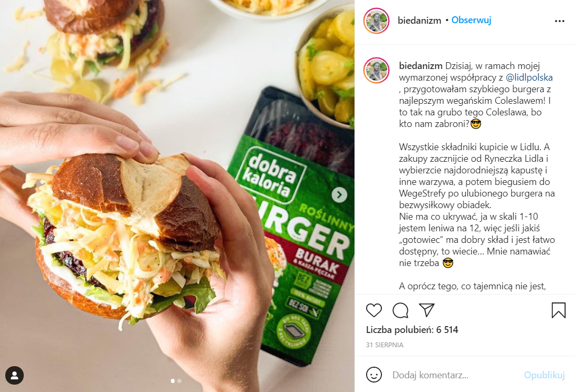The width and height of the screenshot is (575, 392).
Task: Show tagged people on the photo
Action: pyautogui.click(x=15, y=375)
